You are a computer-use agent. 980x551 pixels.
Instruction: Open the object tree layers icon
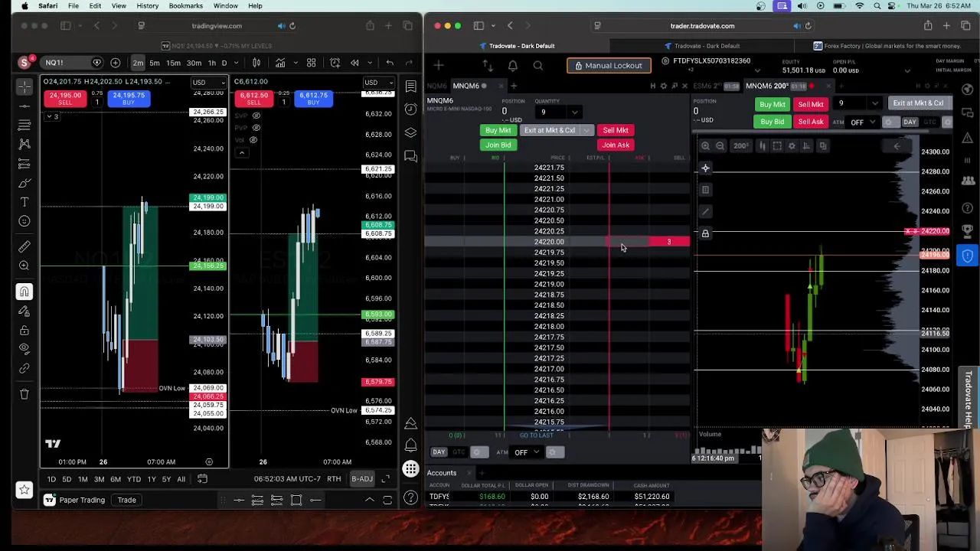(411, 132)
